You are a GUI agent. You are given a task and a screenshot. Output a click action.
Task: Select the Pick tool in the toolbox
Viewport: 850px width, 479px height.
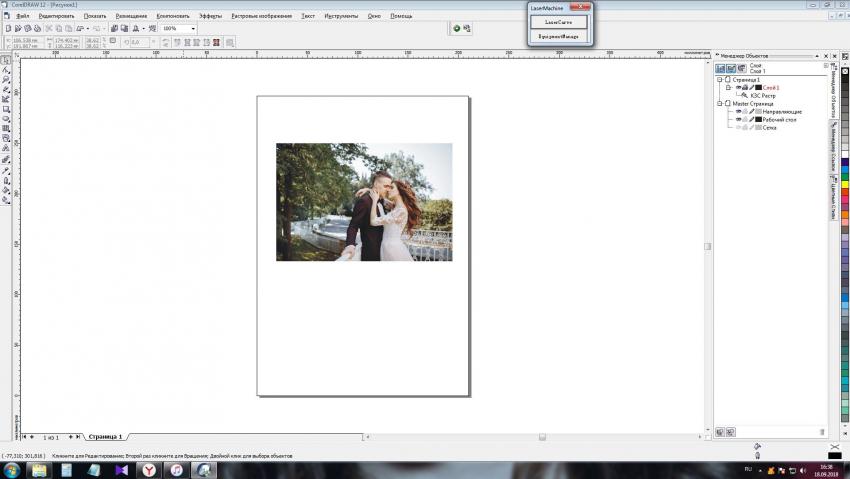(x=5, y=61)
